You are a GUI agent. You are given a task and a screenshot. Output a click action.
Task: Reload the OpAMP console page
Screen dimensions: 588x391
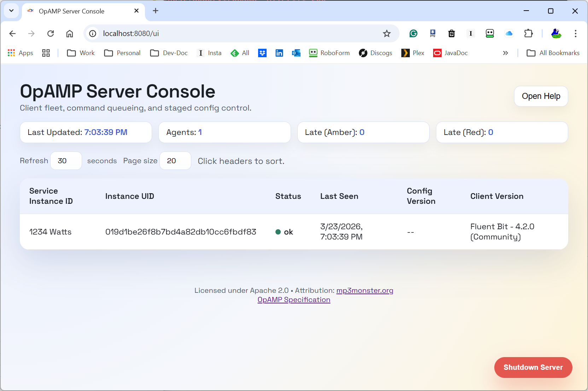pos(51,34)
